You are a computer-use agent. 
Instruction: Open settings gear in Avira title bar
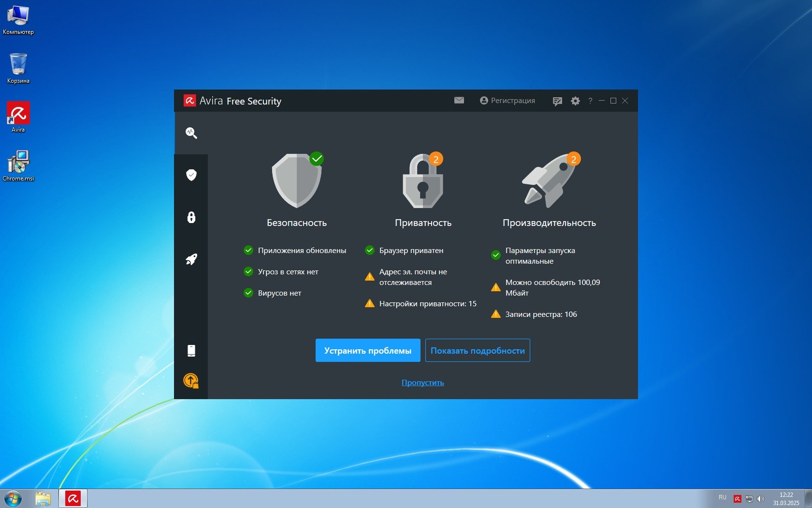[575, 101]
